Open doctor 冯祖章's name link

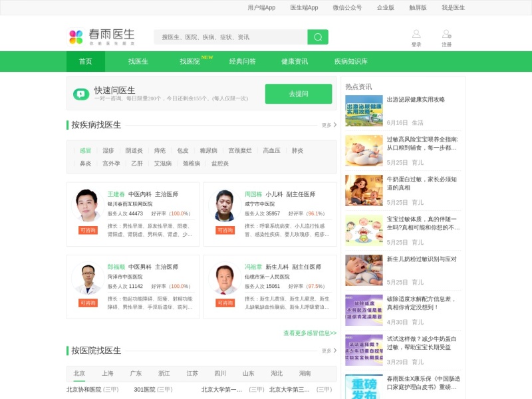[253, 267]
